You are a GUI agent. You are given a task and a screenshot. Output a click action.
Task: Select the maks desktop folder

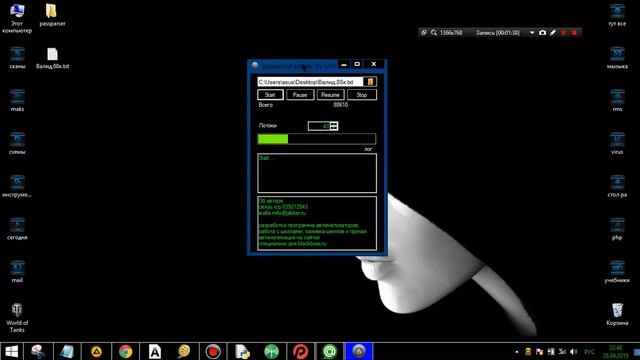pos(17,100)
